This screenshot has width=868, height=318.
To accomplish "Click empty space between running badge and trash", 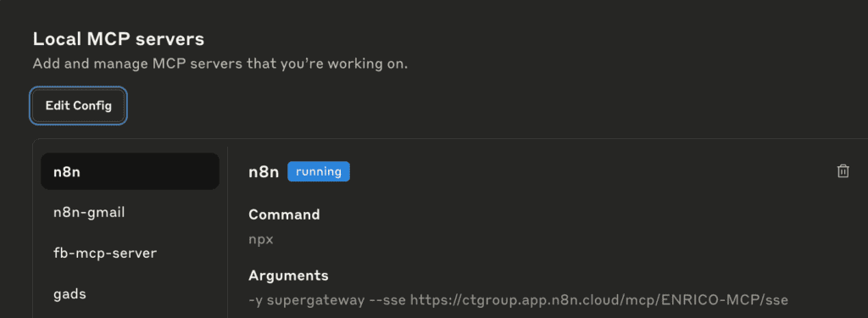I will click(x=593, y=171).
